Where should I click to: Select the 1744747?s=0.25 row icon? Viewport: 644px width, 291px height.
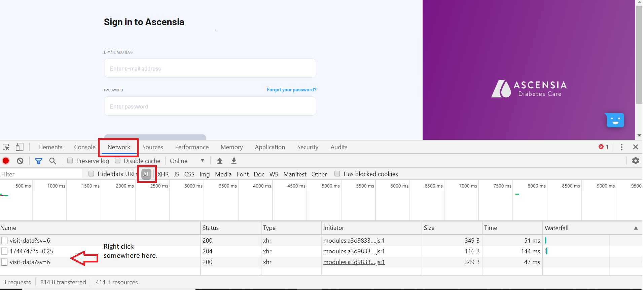click(4, 251)
